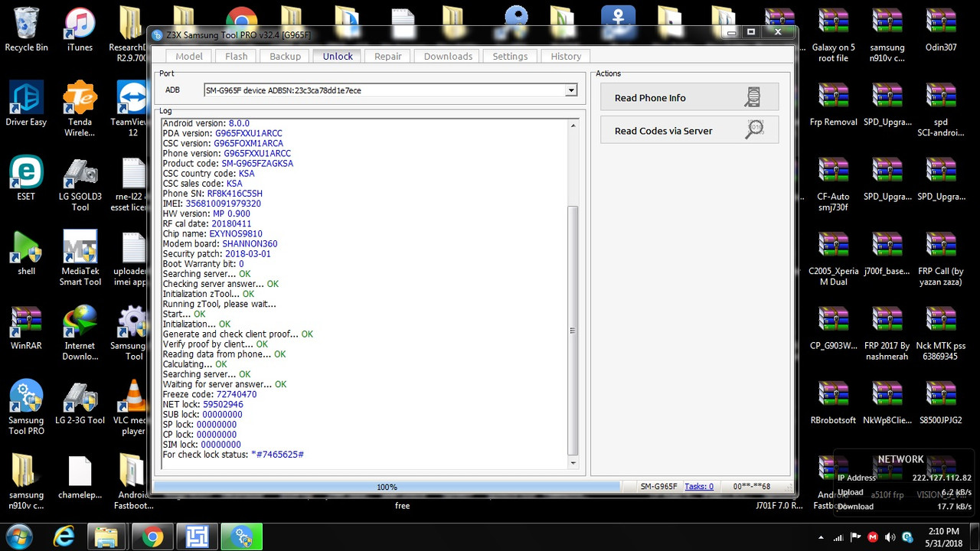Select the Tenda Wireless desktop shortcut
The height and width of the screenshot is (551, 980).
coord(80,109)
